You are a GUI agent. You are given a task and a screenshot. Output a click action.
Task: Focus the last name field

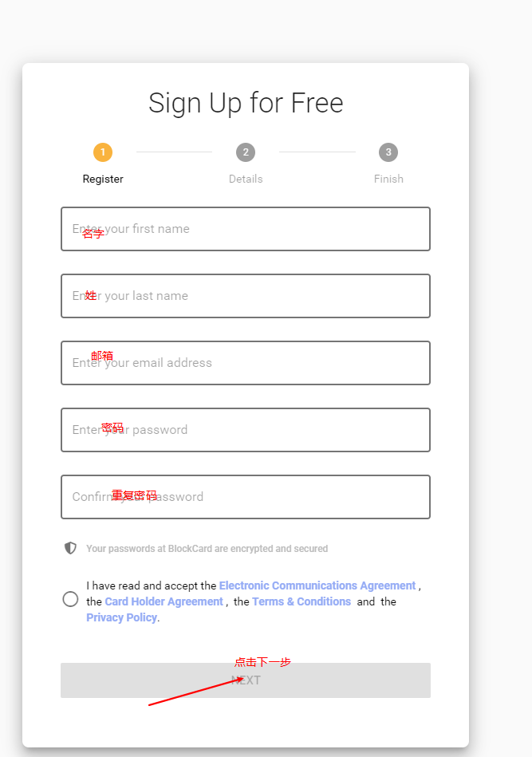click(x=246, y=296)
